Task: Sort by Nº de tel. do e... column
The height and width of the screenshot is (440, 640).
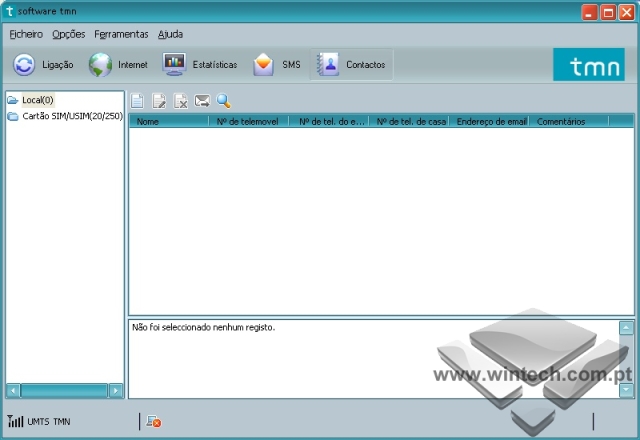Action: point(329,122)
